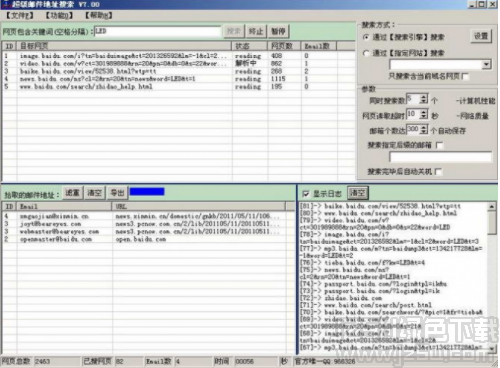Select the joyt@beareyes.com email row
The height and width of the screenshot is (368, 500).
148,224
